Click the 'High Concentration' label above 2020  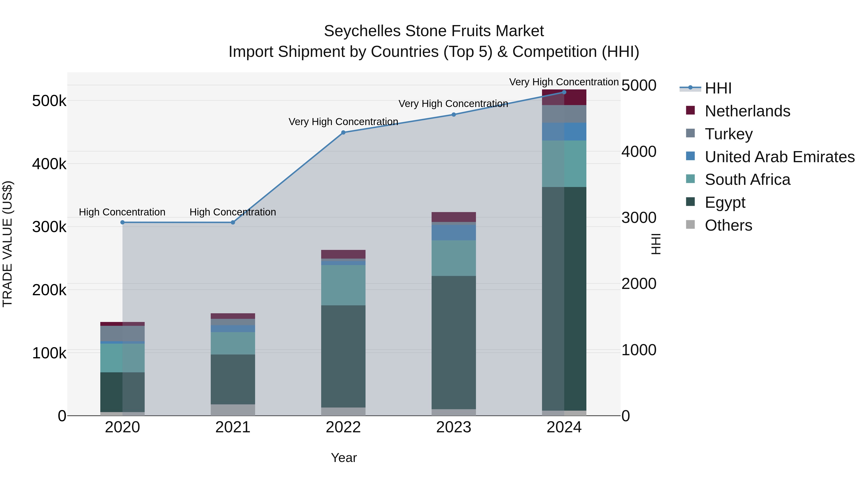[122, 212]
